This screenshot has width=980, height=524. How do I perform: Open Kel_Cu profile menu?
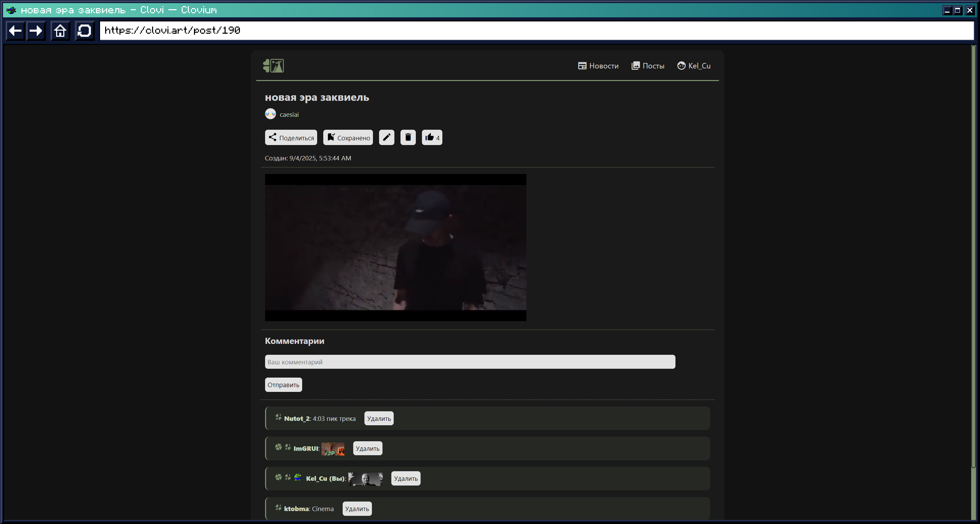693,66
